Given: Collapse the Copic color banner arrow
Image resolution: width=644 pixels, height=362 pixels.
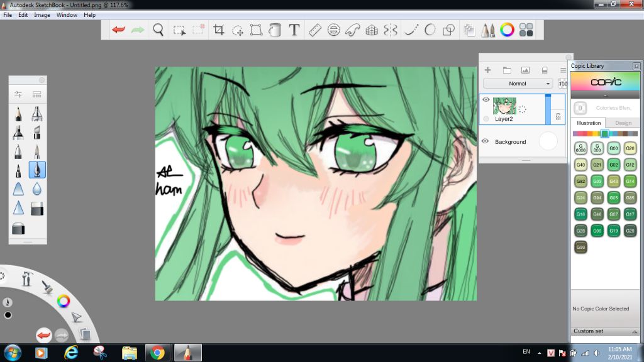Looking at the screenshot, I should click(605, 96).
